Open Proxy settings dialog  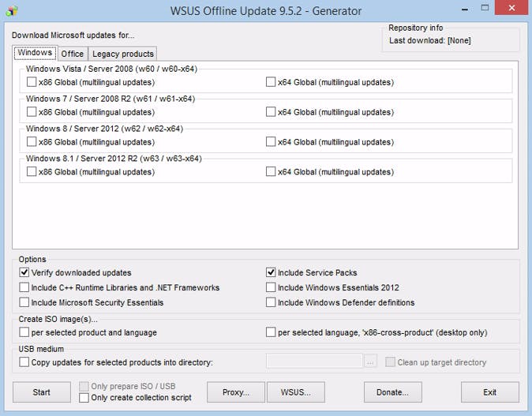pyautogui.click(x=235, y=392)
